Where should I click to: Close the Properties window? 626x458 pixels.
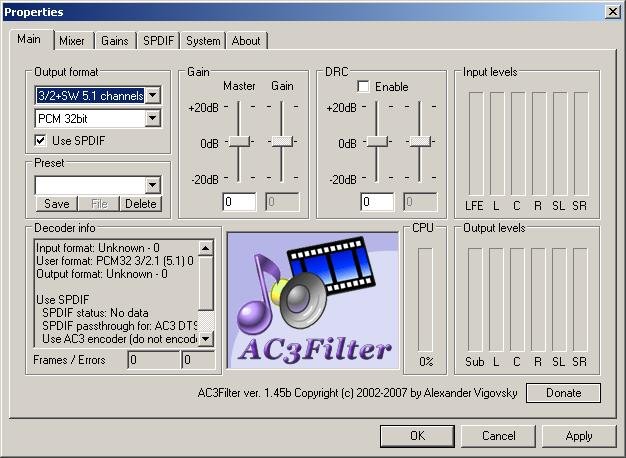point(612,12)
